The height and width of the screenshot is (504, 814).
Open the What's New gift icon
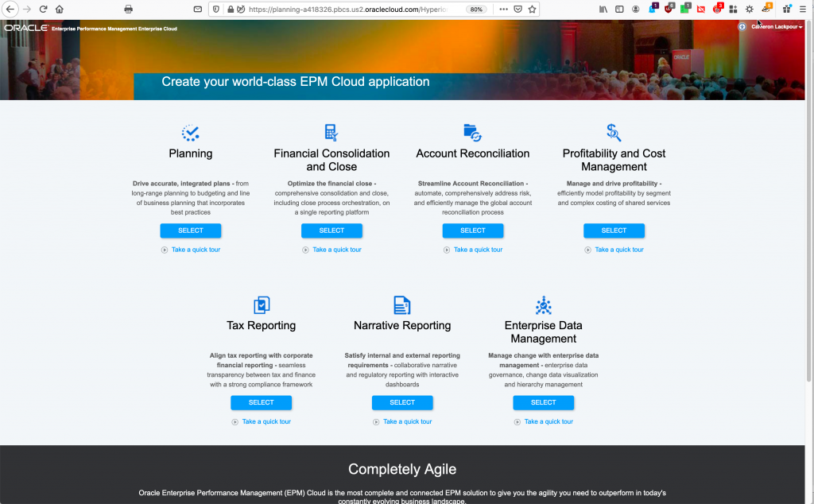[x=787, y=9]
